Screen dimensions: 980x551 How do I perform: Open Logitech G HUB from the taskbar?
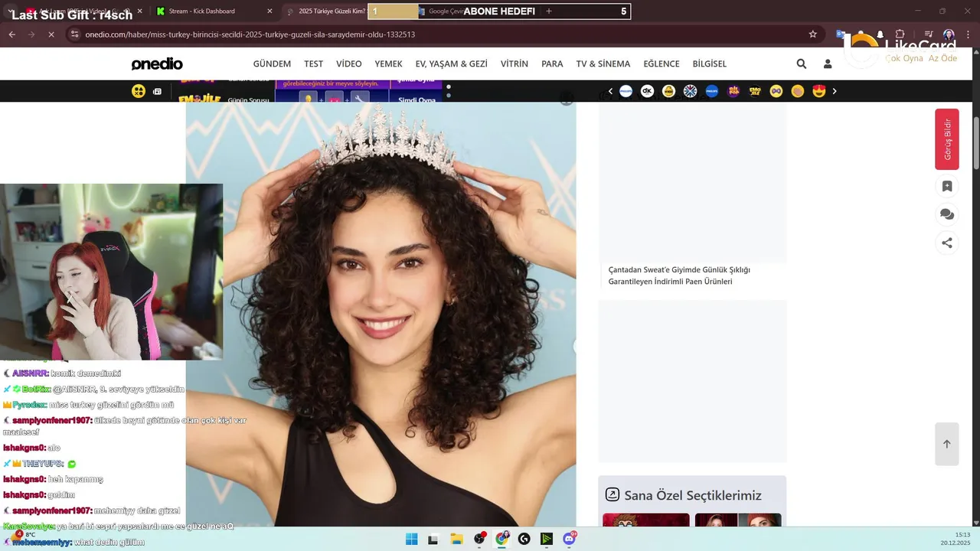click(524, 539)
